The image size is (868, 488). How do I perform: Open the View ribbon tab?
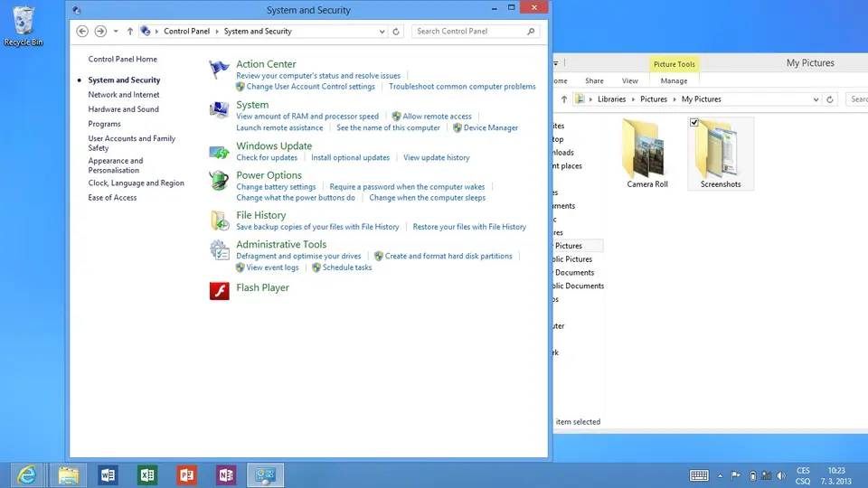click(629, 80)
